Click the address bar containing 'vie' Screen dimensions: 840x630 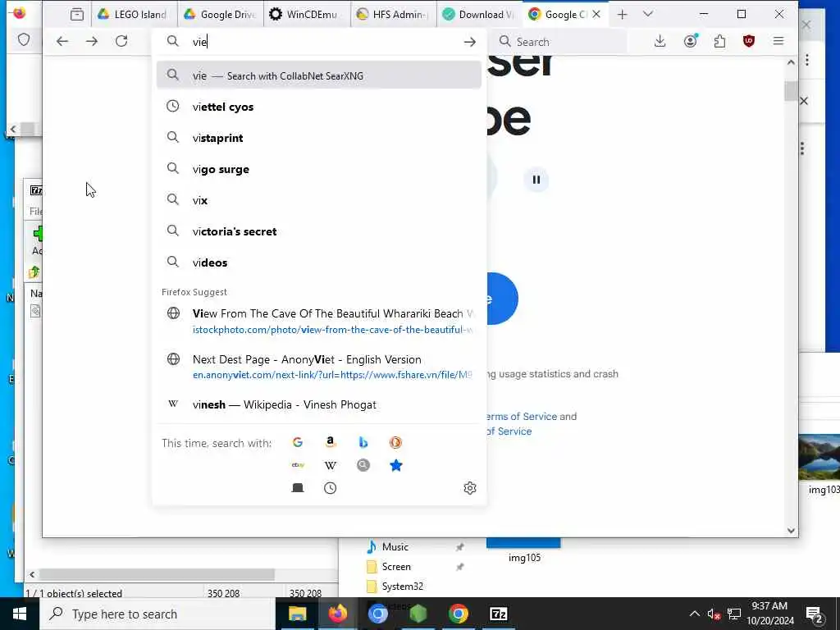pyautogui.click(x=319, y=42)
